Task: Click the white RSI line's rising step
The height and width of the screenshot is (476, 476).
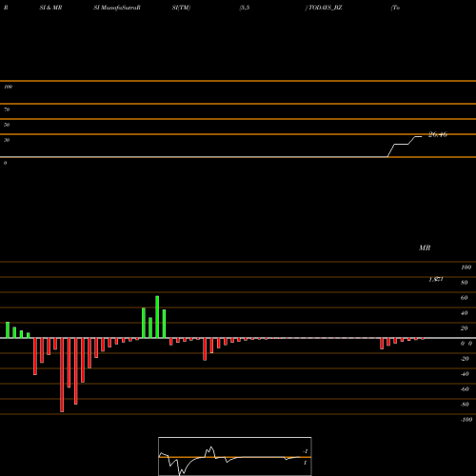Action: pos(405,146)
